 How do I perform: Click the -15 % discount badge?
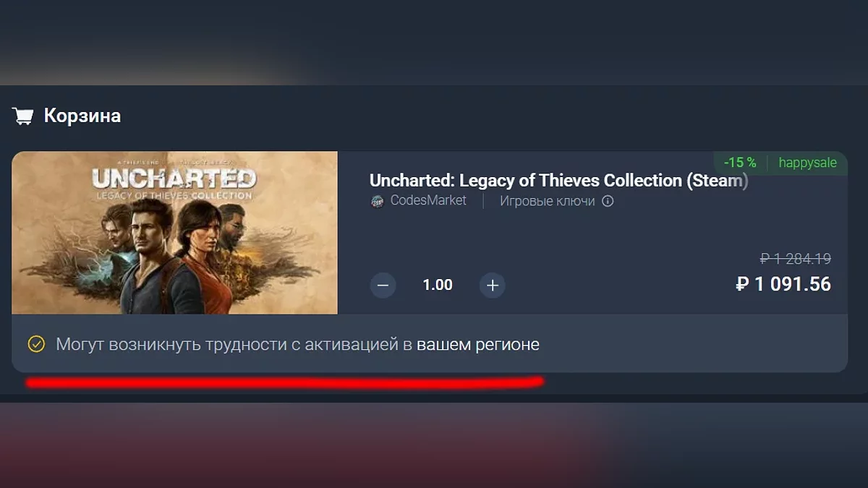tap(740, 163)
